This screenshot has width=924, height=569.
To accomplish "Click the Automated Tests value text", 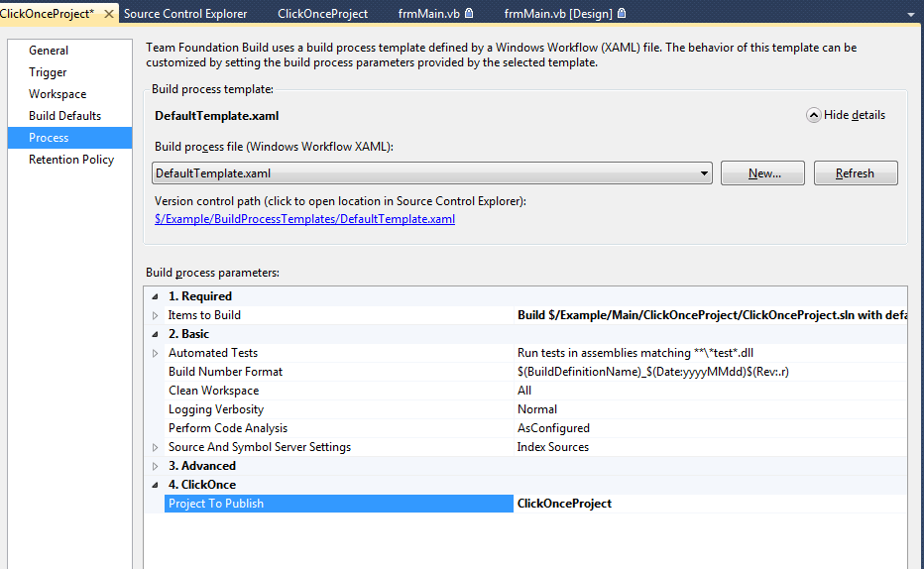I will click(x=635, y=353).
